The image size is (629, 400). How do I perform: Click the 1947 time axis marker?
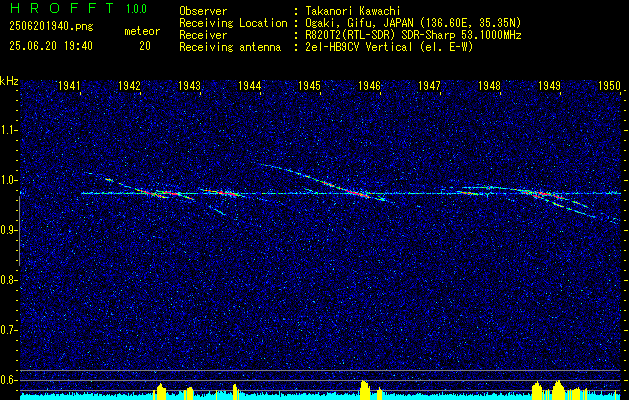click(429, 85)
